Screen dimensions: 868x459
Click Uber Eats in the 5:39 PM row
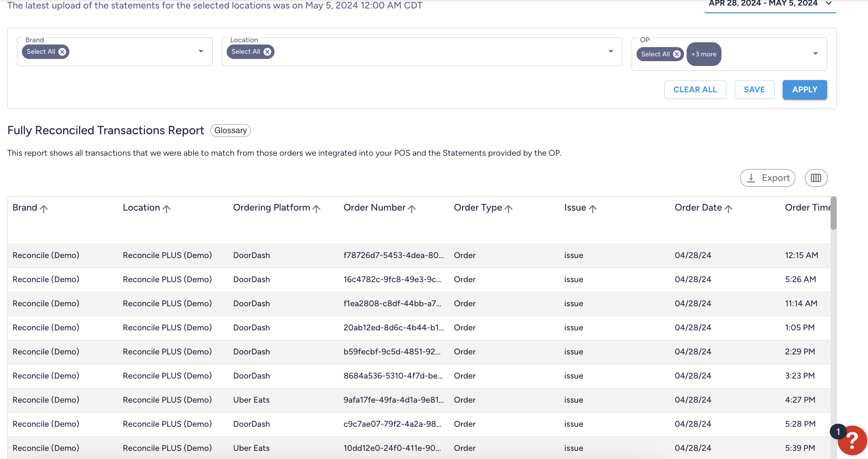point(251,448)
